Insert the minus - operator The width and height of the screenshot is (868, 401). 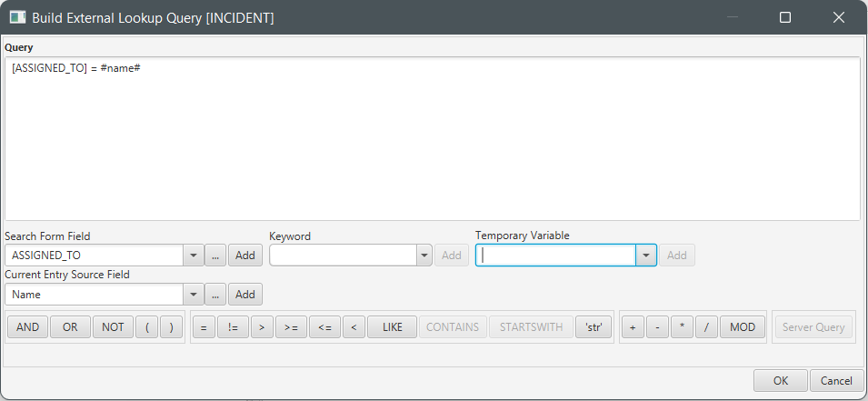[657, 327]
